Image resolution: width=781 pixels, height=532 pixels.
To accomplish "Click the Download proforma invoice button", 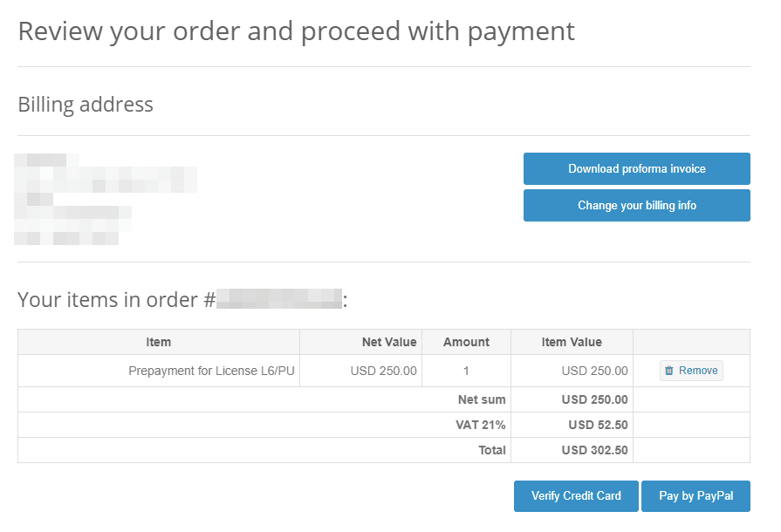I will pos(636,168).
